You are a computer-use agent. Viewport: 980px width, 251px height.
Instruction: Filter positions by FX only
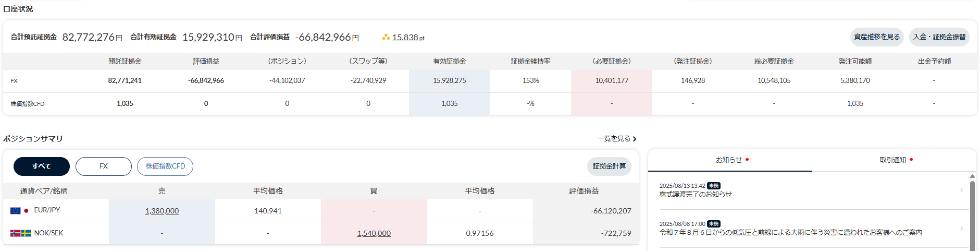(x=104, y=166)
